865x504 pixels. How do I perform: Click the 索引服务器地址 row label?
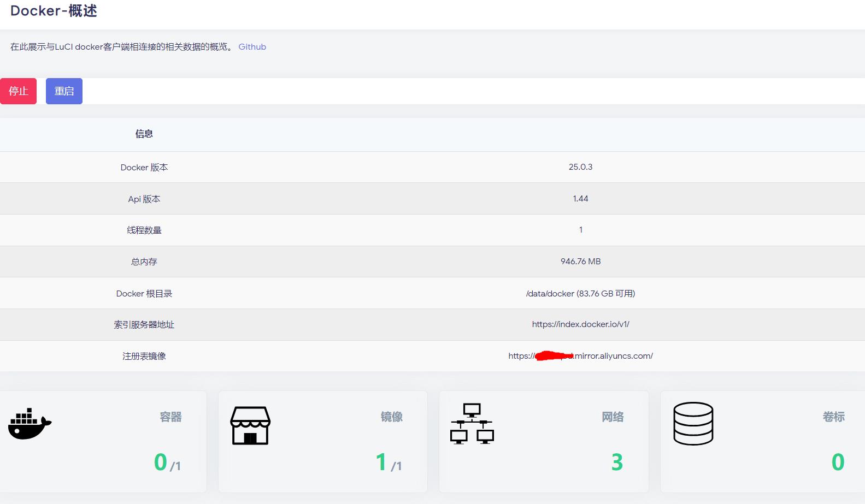click(x=144, y=325)
